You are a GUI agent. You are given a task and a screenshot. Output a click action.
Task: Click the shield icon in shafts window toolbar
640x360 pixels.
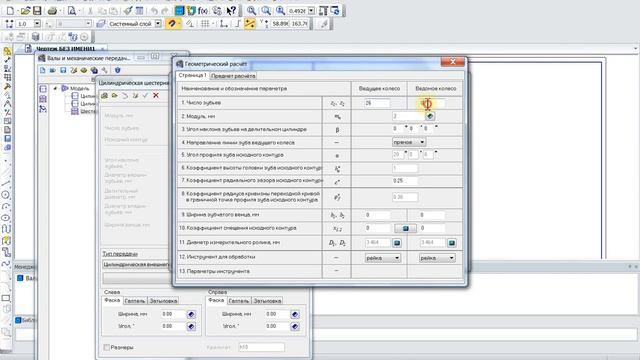[118, 70]
